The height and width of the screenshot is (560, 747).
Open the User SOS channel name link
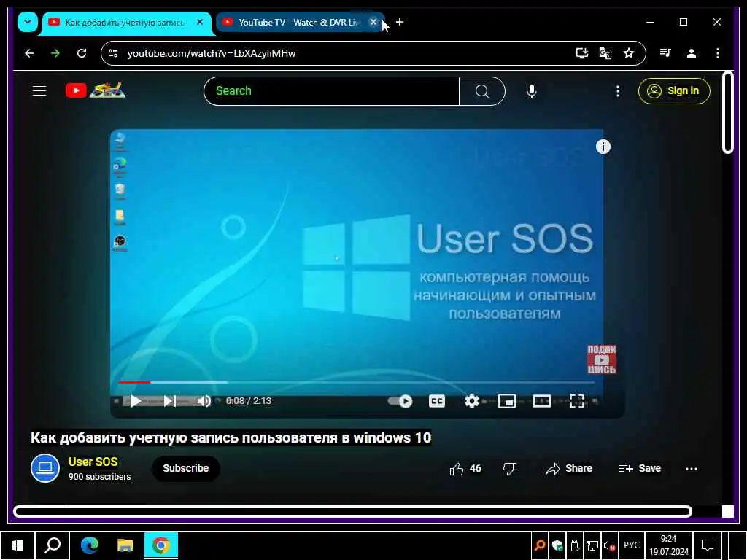click(x=93, y=462)
